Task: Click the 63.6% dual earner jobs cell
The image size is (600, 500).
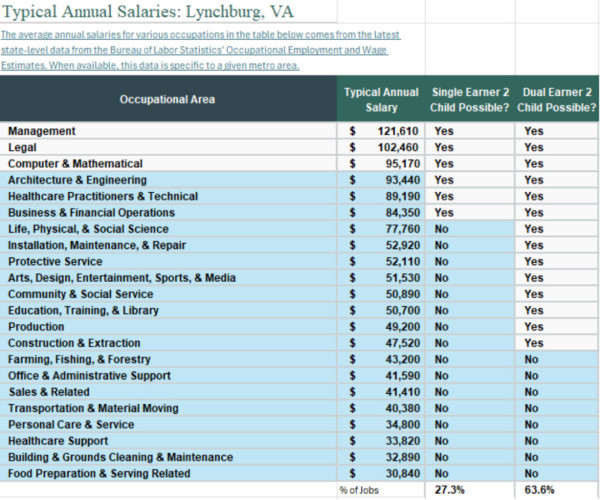Action: (557, 490)
